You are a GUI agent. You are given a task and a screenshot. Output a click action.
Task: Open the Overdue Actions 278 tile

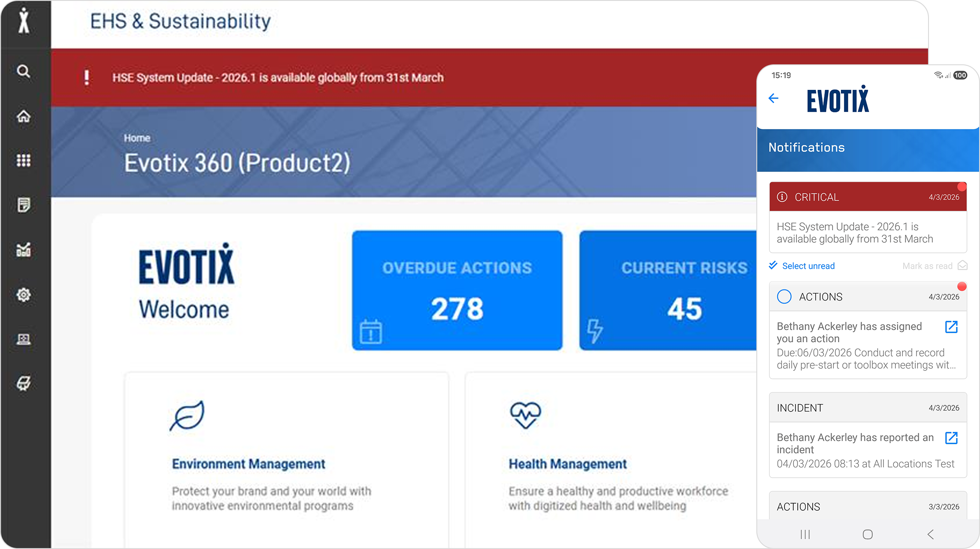457,291
